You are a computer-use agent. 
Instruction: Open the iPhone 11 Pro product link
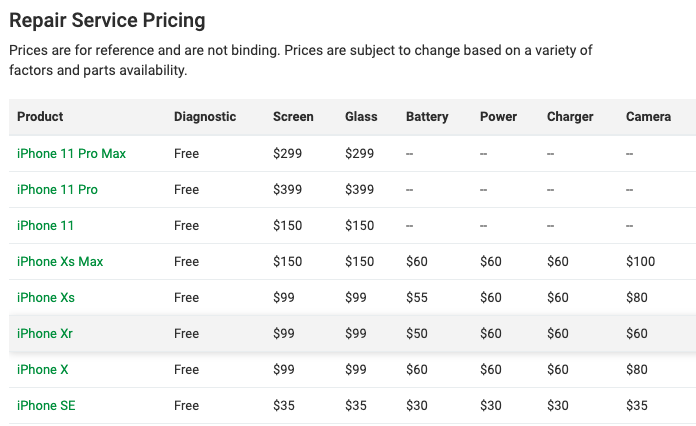[x=57, y=189]
